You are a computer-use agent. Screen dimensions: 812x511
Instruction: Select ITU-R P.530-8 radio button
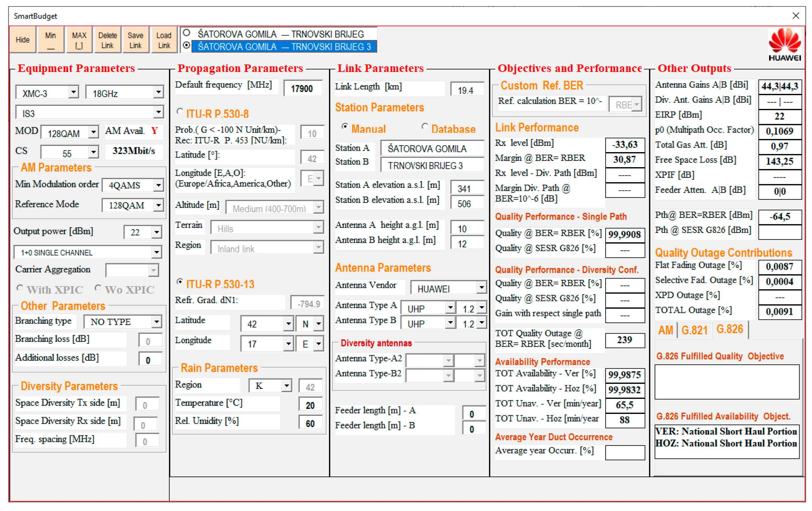(180, 111)
